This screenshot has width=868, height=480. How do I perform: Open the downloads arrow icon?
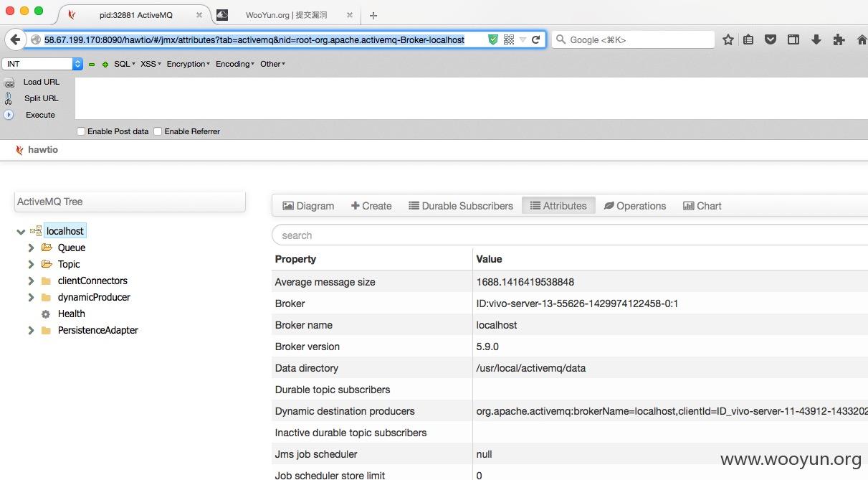(816, 39)
